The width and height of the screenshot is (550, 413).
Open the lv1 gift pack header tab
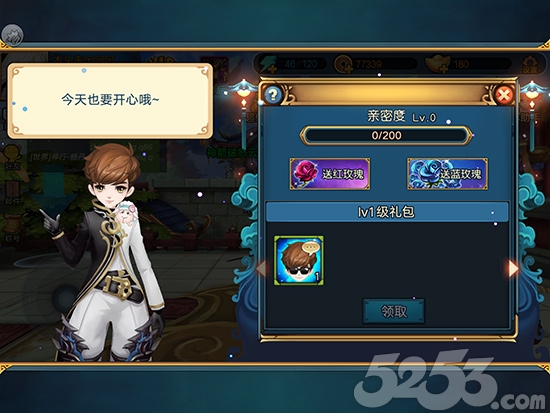click(x=387, y=212)
